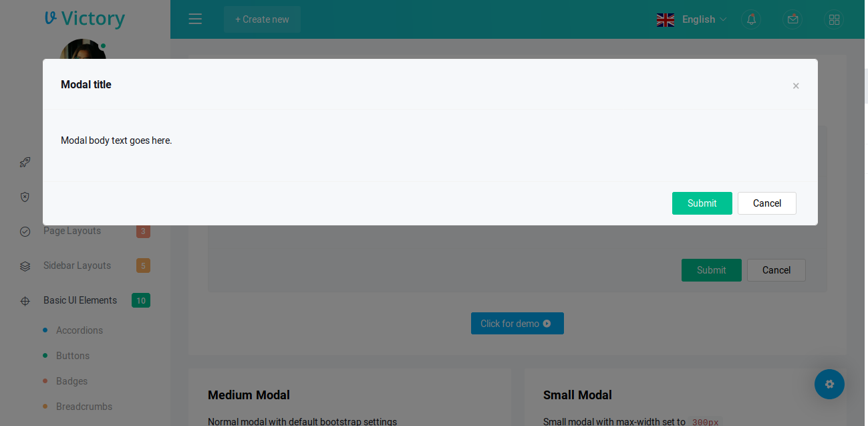868x426 pixels.
Task: Expand the Sidebar Layouts menu
Action: (x=77, y=266)
